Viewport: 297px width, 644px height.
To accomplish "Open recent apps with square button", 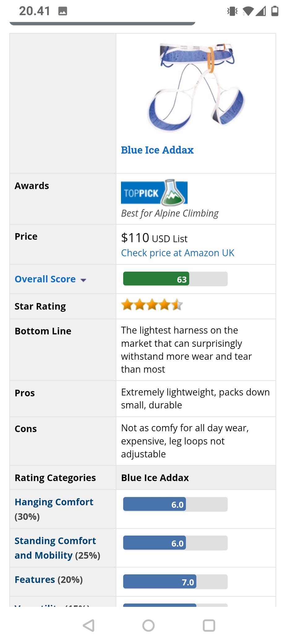I will coord(209,625).
